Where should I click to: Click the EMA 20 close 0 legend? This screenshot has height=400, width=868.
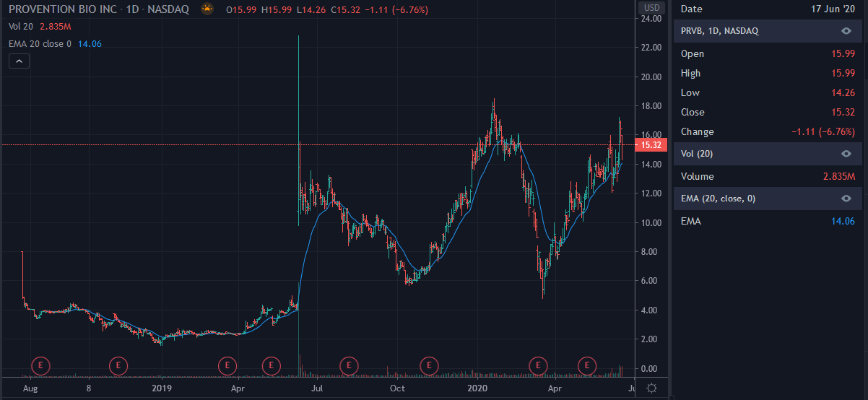40,43
